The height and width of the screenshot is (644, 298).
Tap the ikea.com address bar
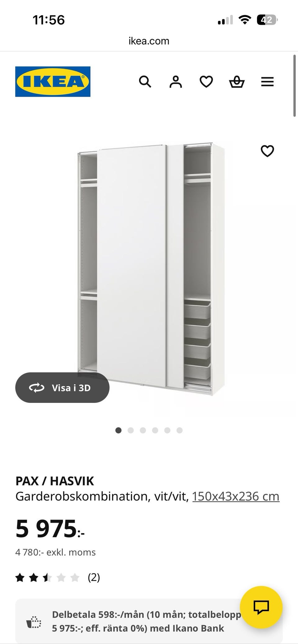click(149, 41)
